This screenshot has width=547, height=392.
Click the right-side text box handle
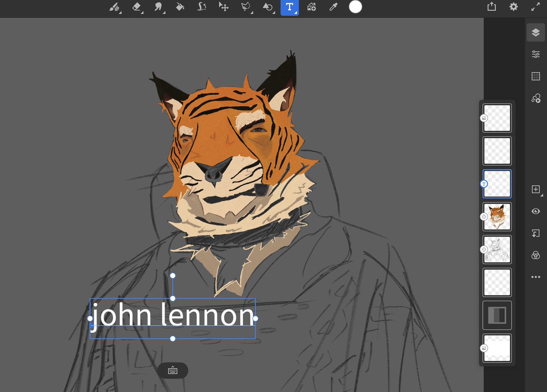(x=255, y=319)
